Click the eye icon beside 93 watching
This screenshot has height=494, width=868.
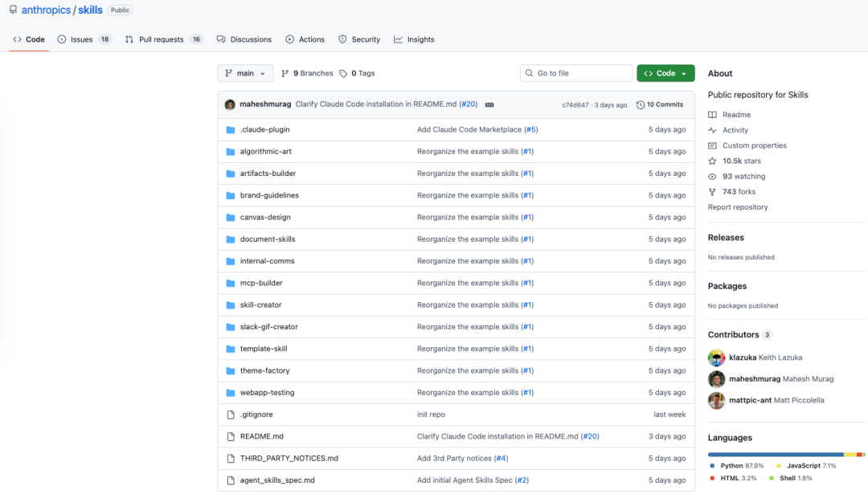pyautogui.click(x=712, y=176)
